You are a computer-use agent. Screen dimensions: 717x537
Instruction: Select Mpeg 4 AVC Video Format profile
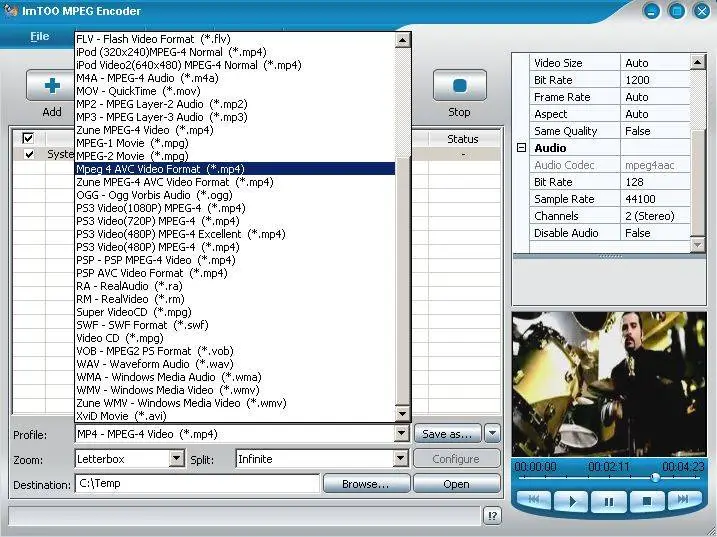coord(235,169)
